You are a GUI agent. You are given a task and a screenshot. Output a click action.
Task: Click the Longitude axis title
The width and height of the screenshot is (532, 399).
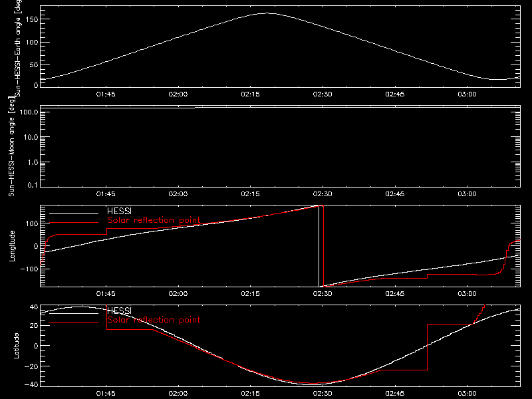12,246
